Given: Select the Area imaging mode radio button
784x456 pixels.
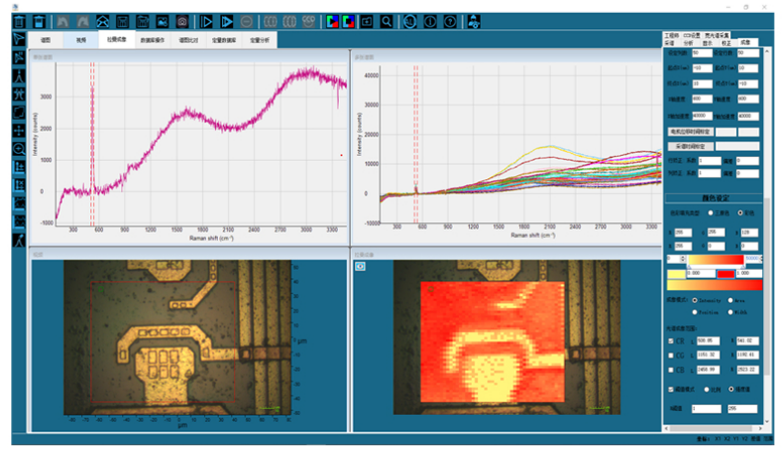Looking at the screenshot, I should tap(730, 299).
